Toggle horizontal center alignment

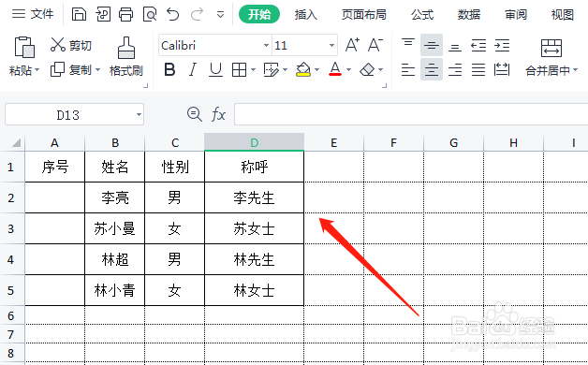coord(432,69)
